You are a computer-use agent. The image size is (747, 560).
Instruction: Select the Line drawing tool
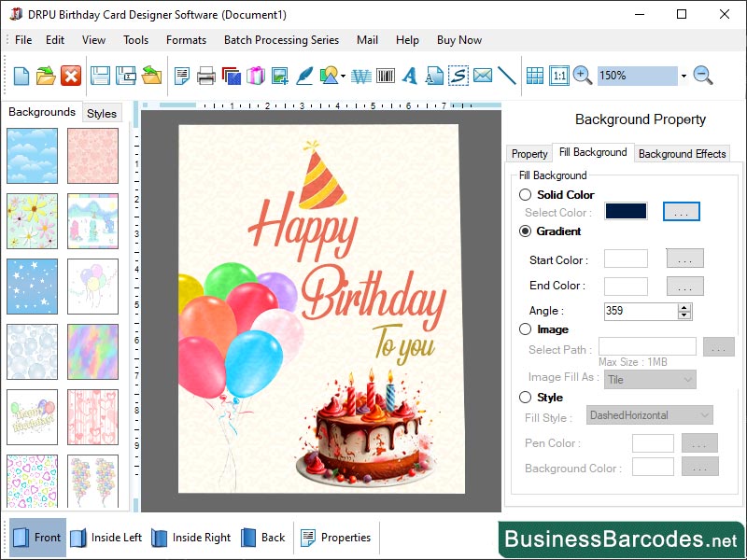point(508,77)
